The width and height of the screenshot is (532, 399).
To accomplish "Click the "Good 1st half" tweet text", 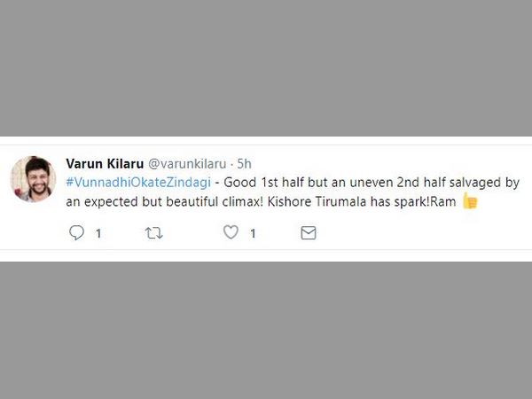I will (271, 183).
